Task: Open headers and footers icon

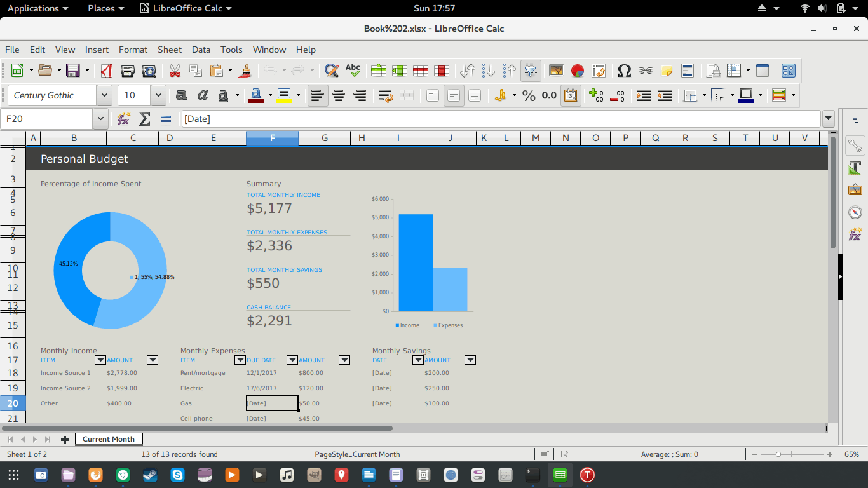Action: point(688,71)
